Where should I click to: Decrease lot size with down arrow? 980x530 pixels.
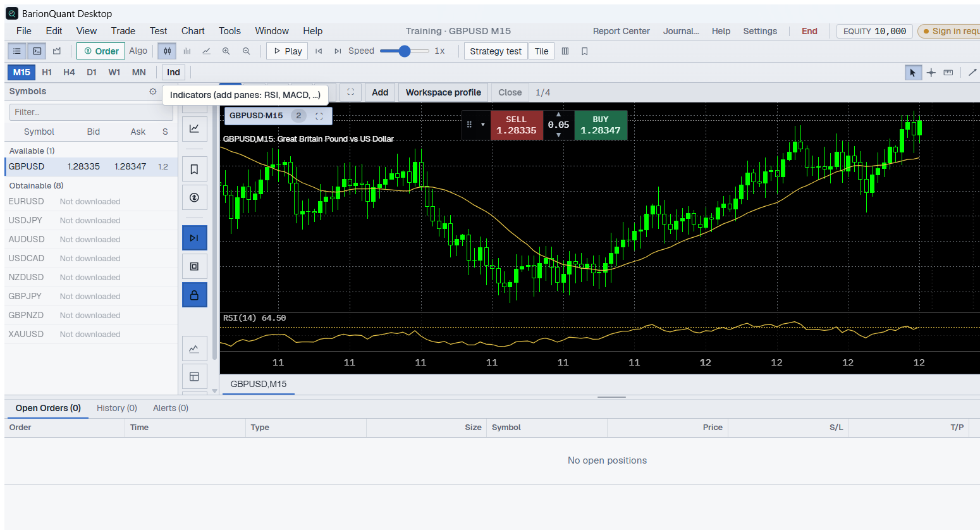558,135
